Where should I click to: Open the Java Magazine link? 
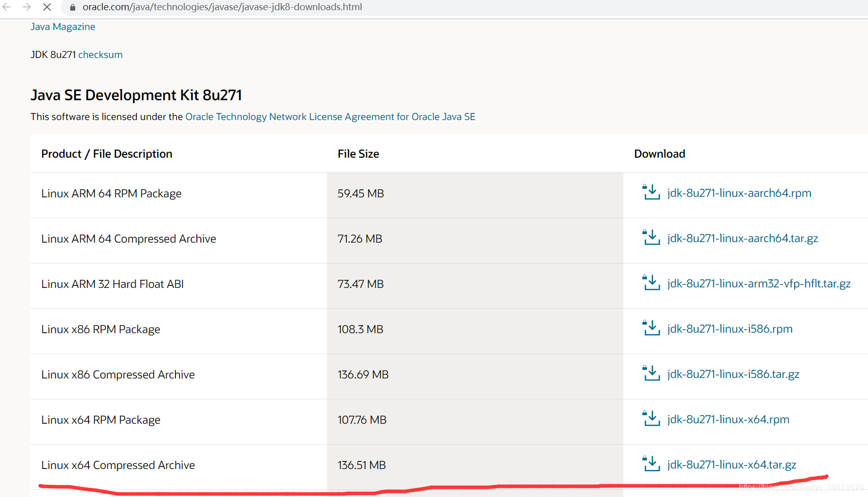point(63,26)
